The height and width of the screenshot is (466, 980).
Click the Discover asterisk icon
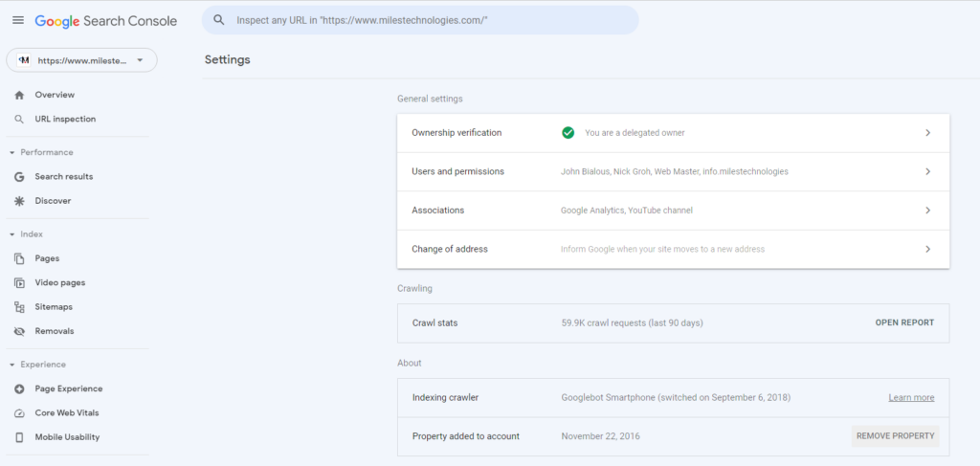tap(19, 201)
